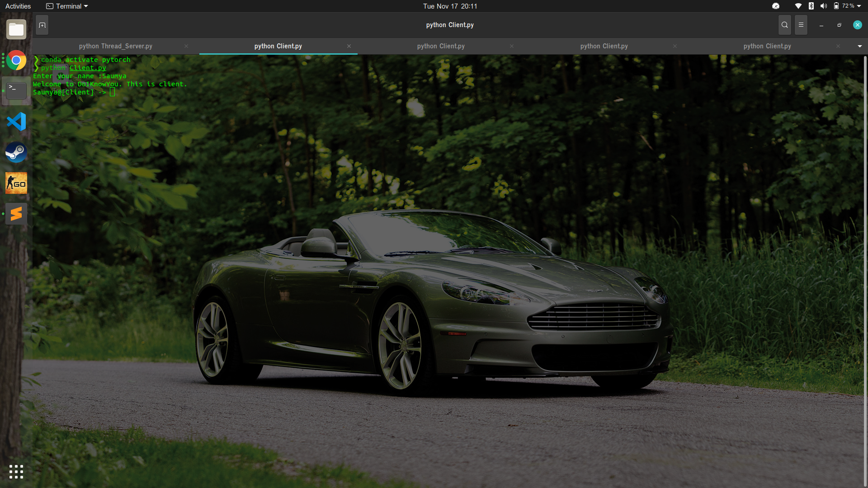Close the python Thread_Server.py tab
Image resolution: width=868 pixels, height=488 pixels.
click(x=186, y=46)
